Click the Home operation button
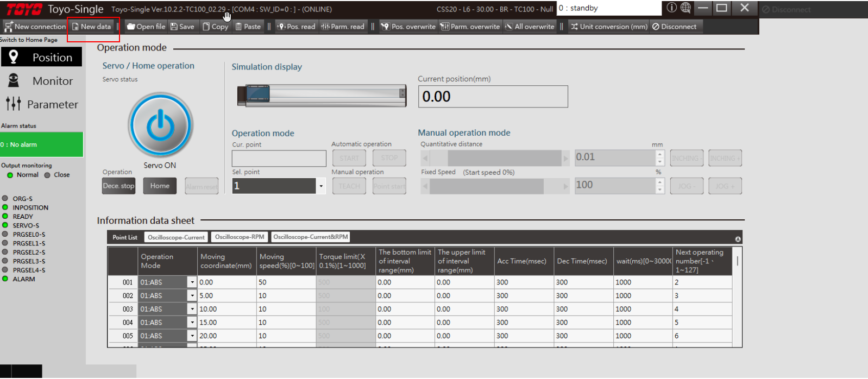Screen dimensions: 868x379 tap(160, 186)
